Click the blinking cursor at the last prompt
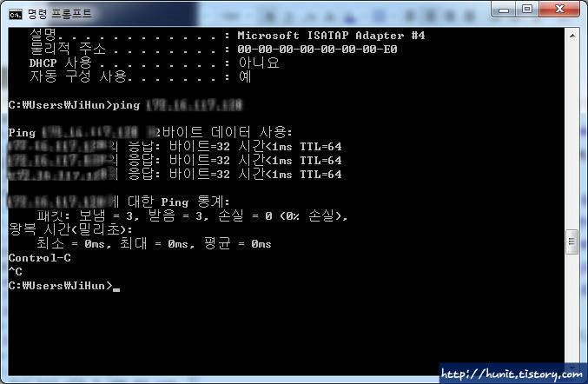The height and width of the screenshot is (384, 588). (116, 289)
